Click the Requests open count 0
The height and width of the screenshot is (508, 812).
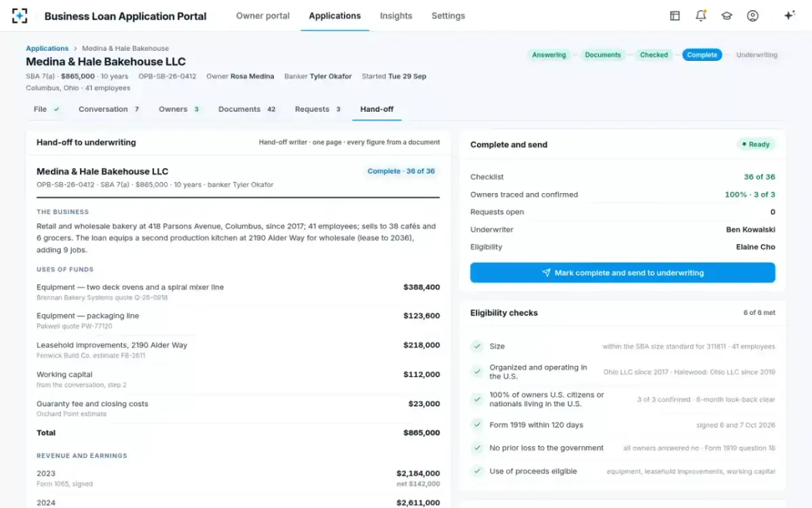tap(773, 212)
